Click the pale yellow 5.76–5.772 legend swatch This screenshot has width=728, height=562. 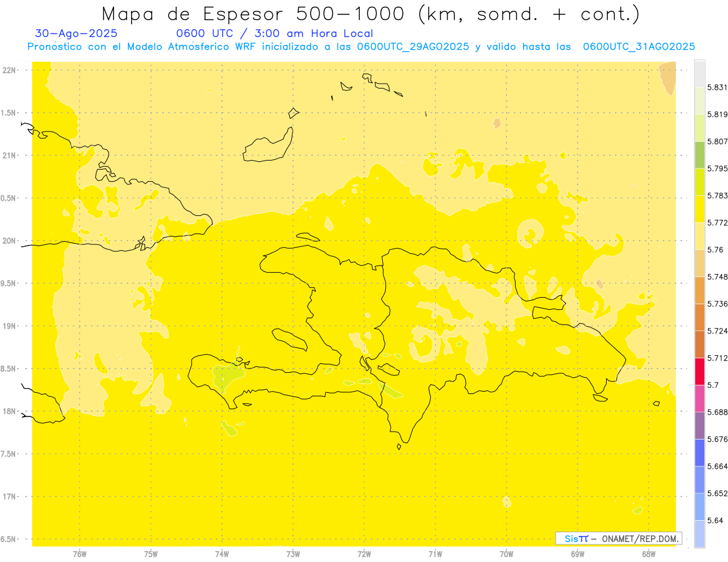(699, 235)
